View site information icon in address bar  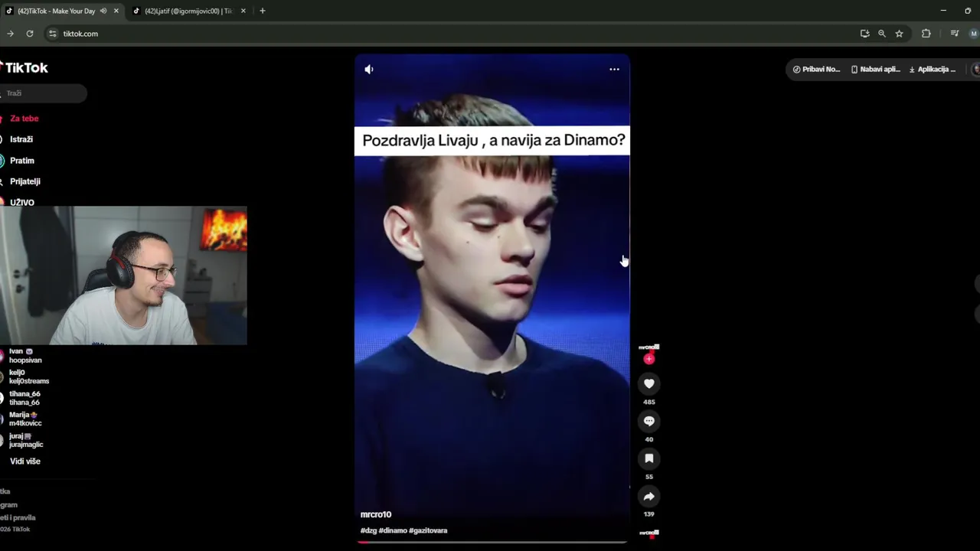[52, 34]
